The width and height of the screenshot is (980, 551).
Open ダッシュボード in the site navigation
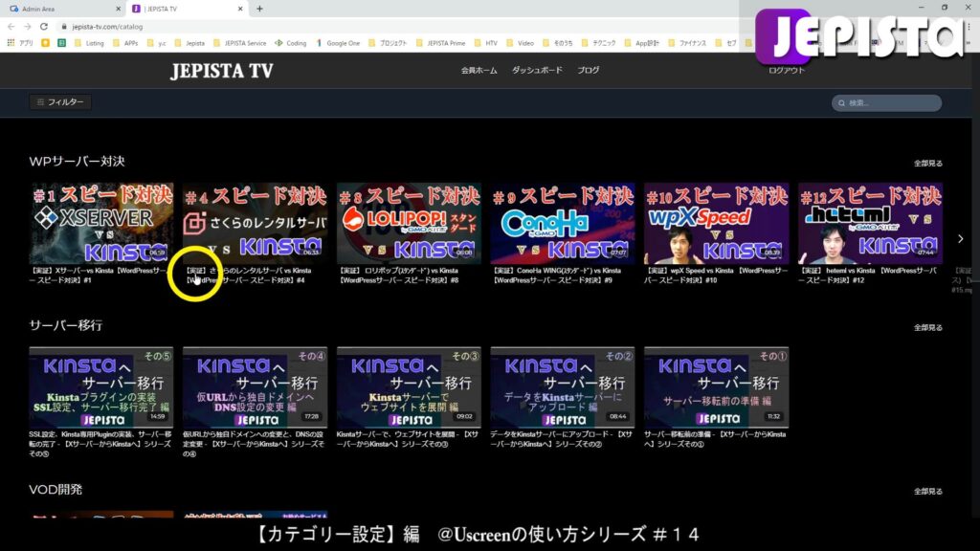pyautogui.click(x=537, y=70)
